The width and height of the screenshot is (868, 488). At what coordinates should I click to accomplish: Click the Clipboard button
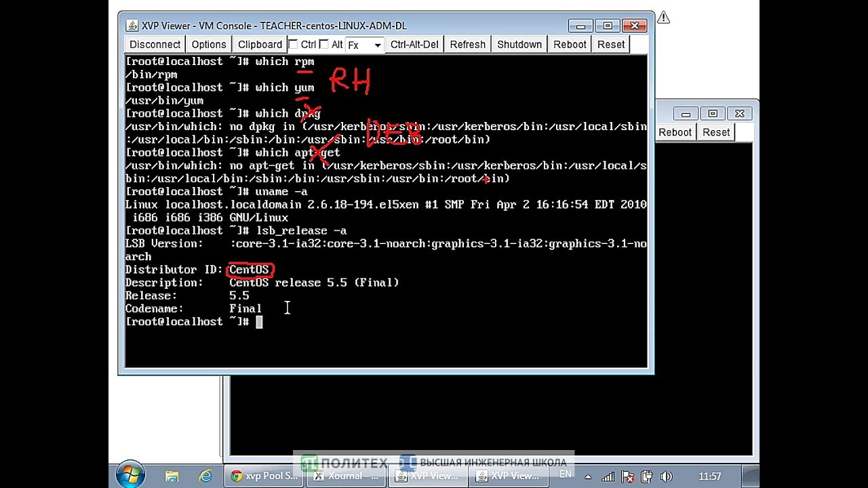260,44
